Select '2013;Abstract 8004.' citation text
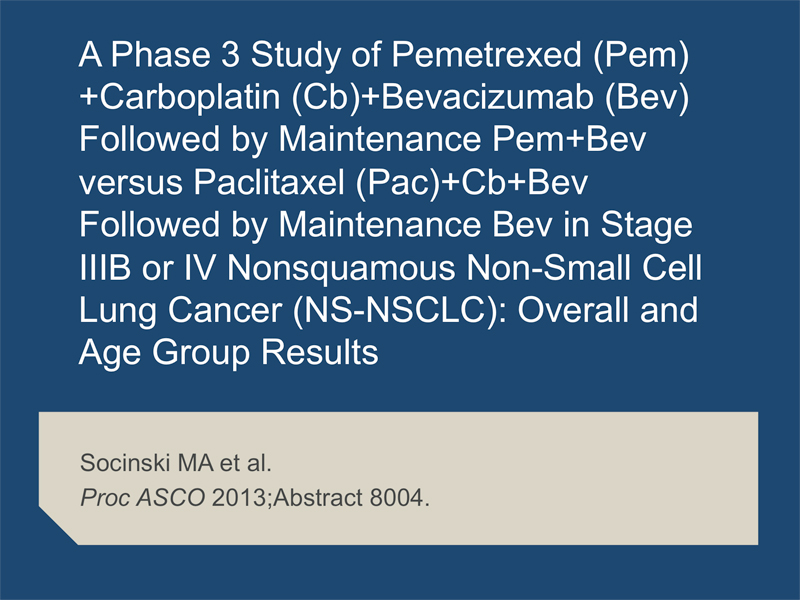 coord(320,498)
